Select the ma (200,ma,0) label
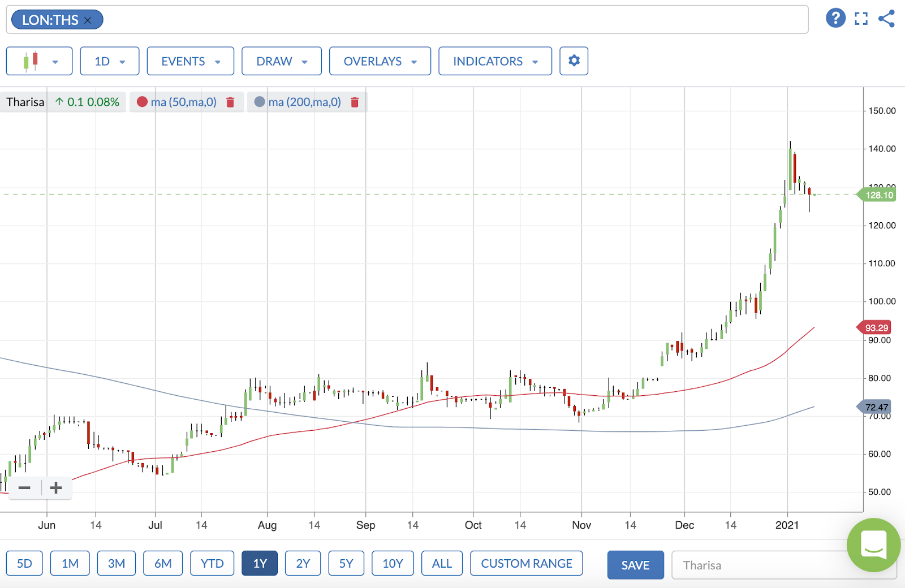This screenshot has width=905, height=588. (x=305, y=102)
